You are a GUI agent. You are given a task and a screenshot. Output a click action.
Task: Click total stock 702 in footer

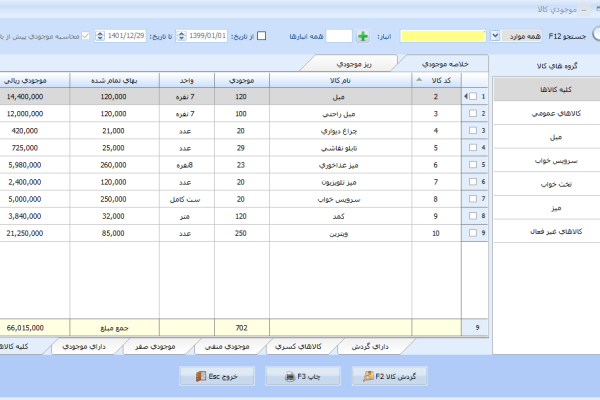click(241, 328)
